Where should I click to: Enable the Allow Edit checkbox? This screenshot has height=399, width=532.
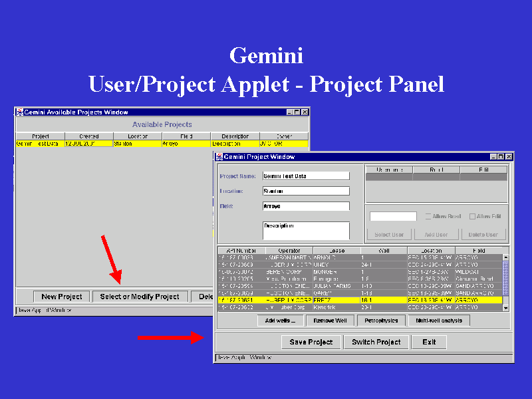(x=472, y=216)
